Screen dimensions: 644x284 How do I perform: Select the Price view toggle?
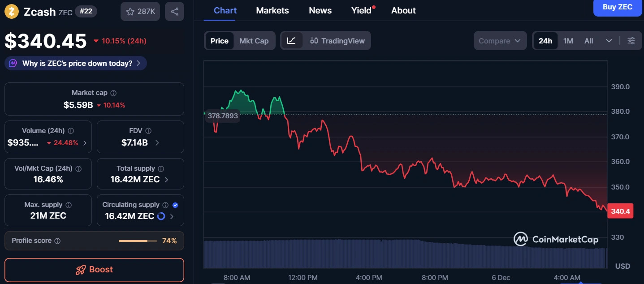(x=219, y=40)
